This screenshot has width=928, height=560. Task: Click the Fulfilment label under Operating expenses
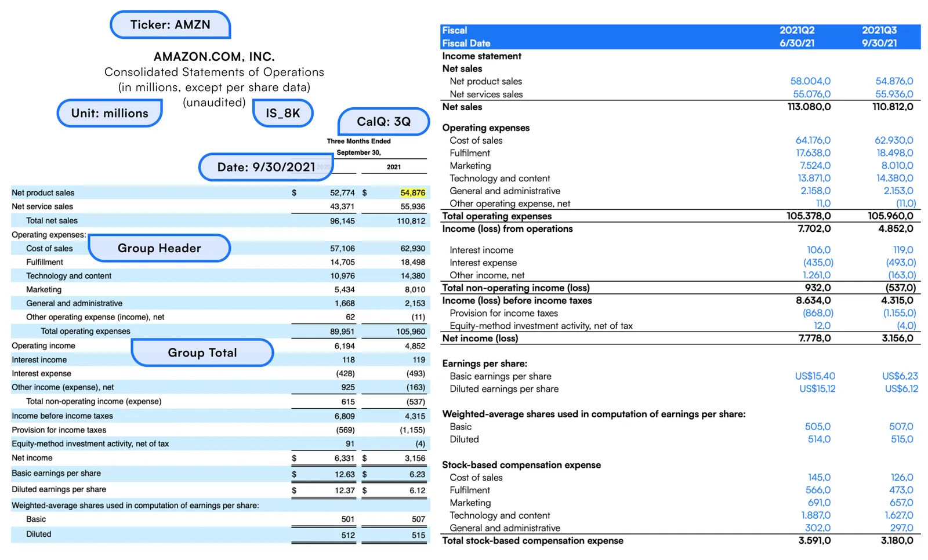pyautogui.click(x=469, y=153)
